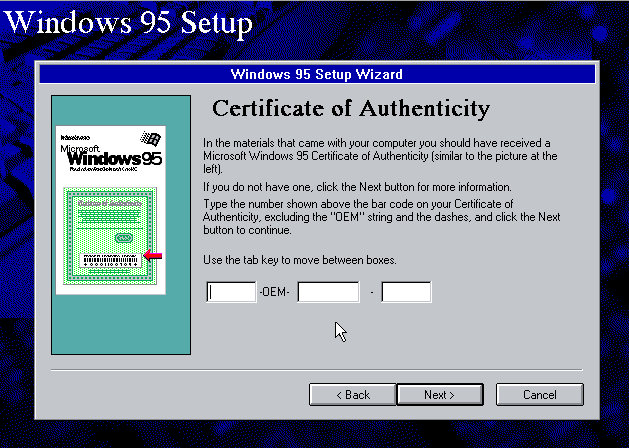Click the last product number box
The width and height of the screenshot is (629, 448).
[x=406, y=292]
